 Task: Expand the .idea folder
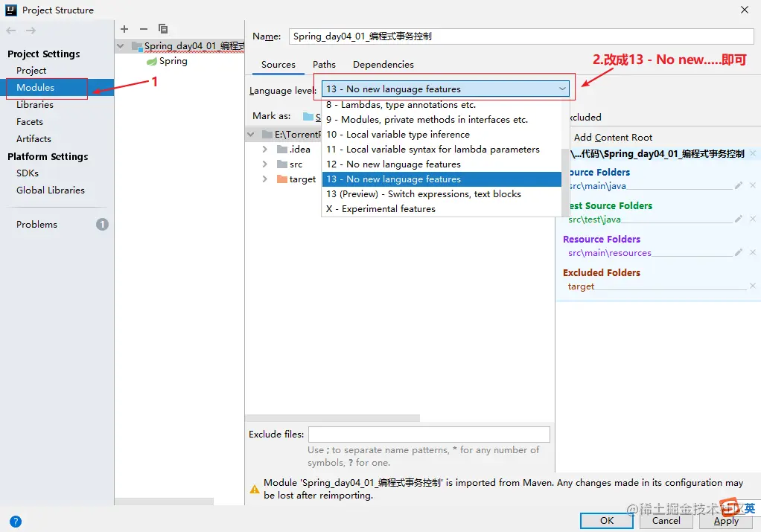264,149
